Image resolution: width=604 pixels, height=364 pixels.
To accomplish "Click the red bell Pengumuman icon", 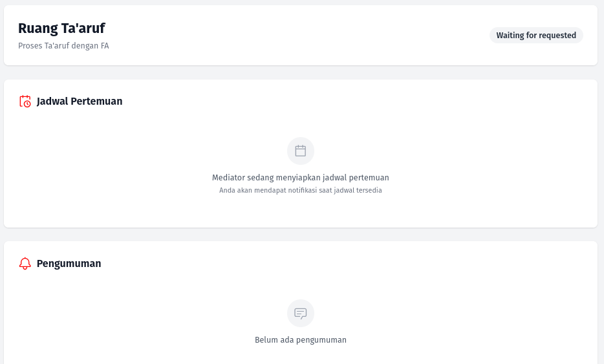I will [x=25, y=264].
